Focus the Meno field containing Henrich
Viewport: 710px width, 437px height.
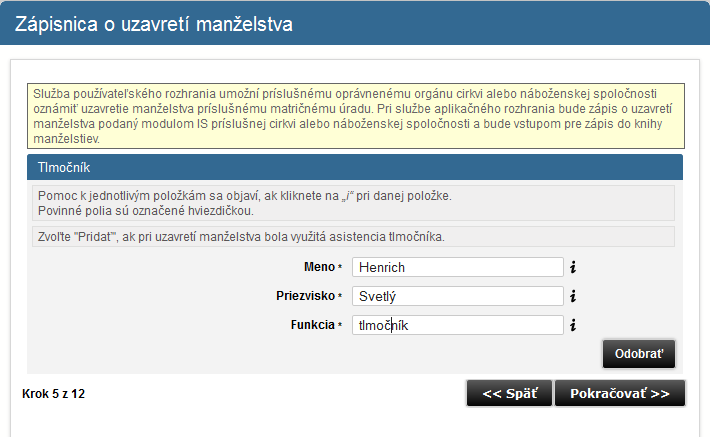[x=458, y=267]
